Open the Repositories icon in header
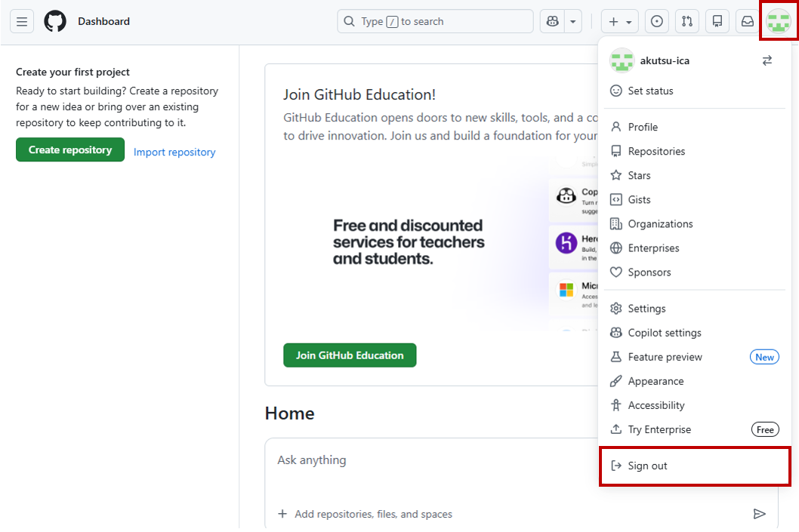The image size is (799, 532). coord(717,22)
